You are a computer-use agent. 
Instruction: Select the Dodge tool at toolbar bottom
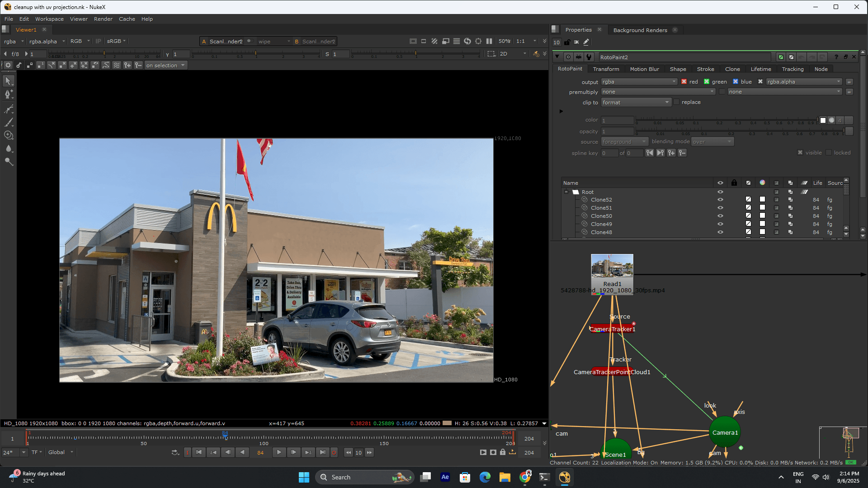[x=9, y=161]
